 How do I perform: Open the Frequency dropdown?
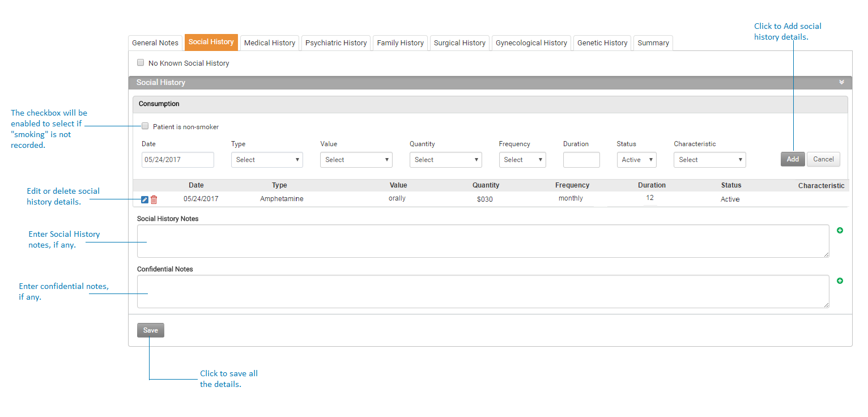tap(522, 160)
